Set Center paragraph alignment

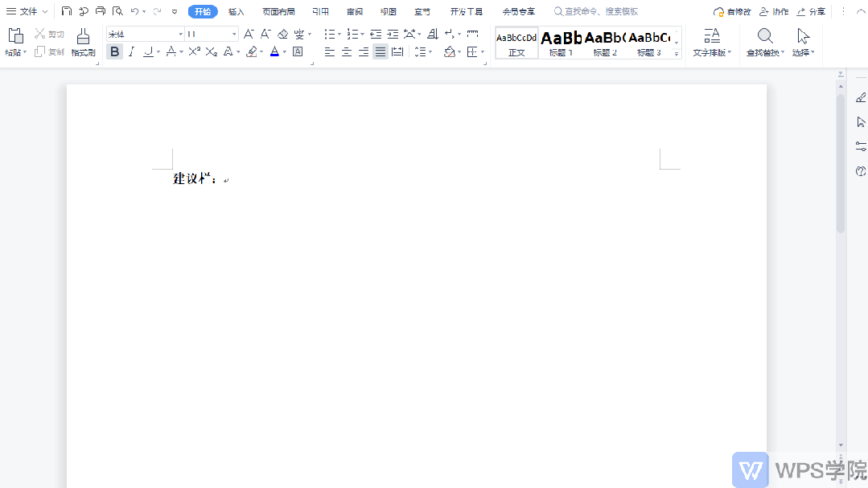(347, 51)
